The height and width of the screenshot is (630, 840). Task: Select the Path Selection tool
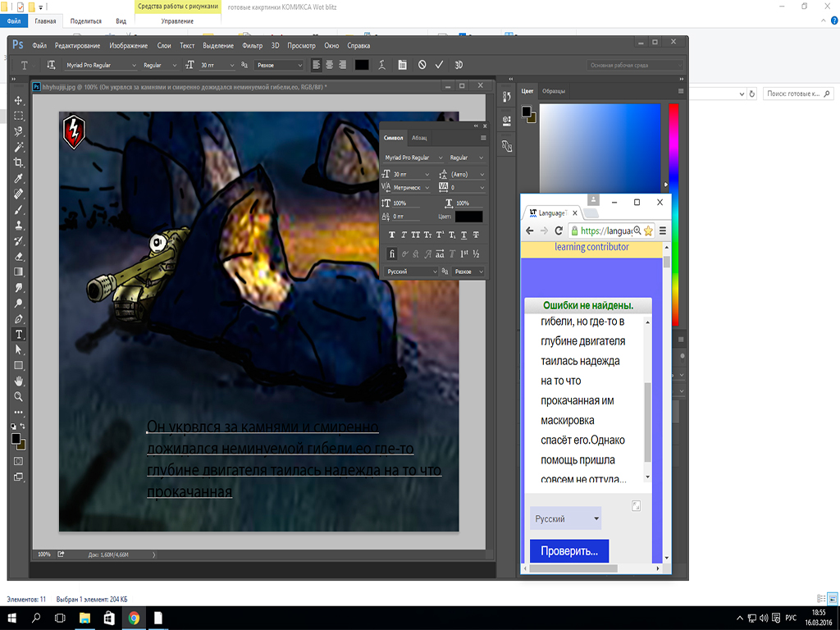pyautogui.click(x=18, y=349)
